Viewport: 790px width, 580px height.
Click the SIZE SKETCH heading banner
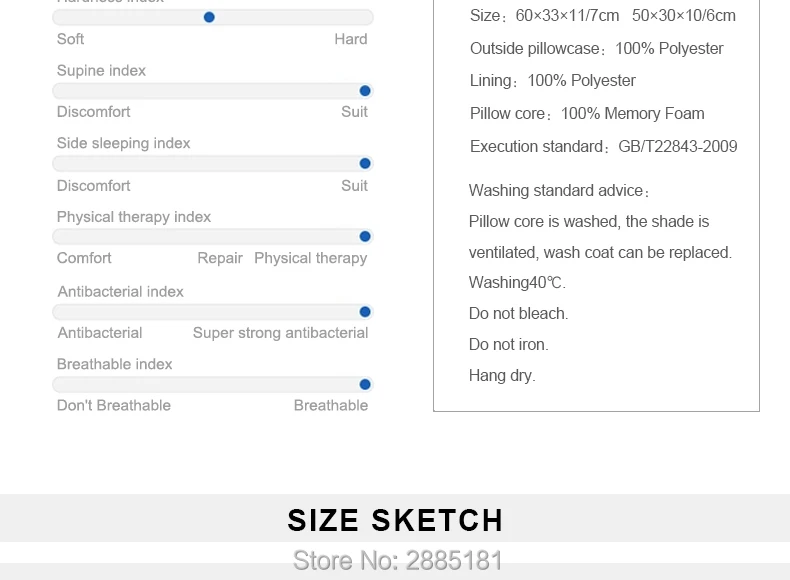click(x=395, y=520)
